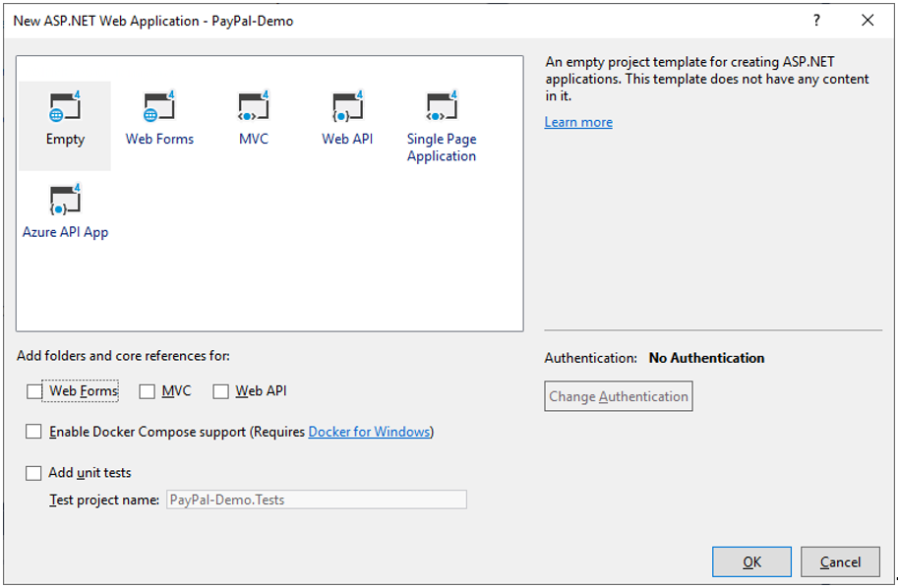
Task: Tick the MVC core references checkbox
Action: pyautogui.click(x=148, y=391)
